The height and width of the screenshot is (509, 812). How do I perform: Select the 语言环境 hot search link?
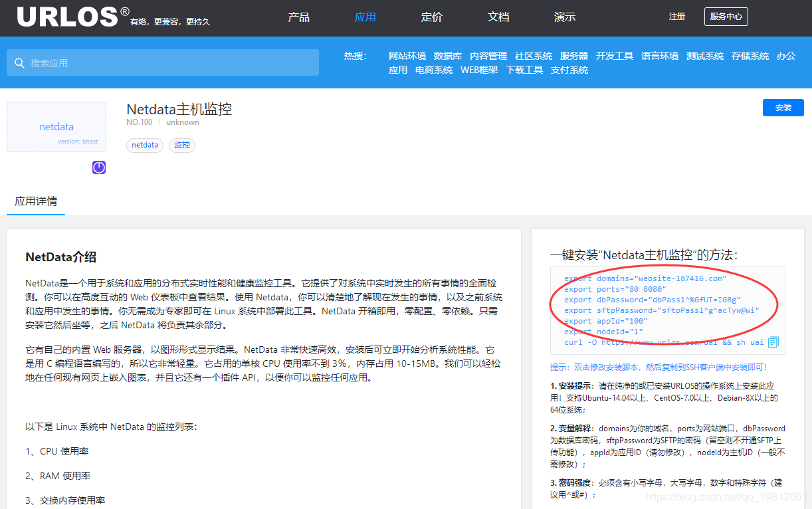pyautogui.click(x=660, y=56)
